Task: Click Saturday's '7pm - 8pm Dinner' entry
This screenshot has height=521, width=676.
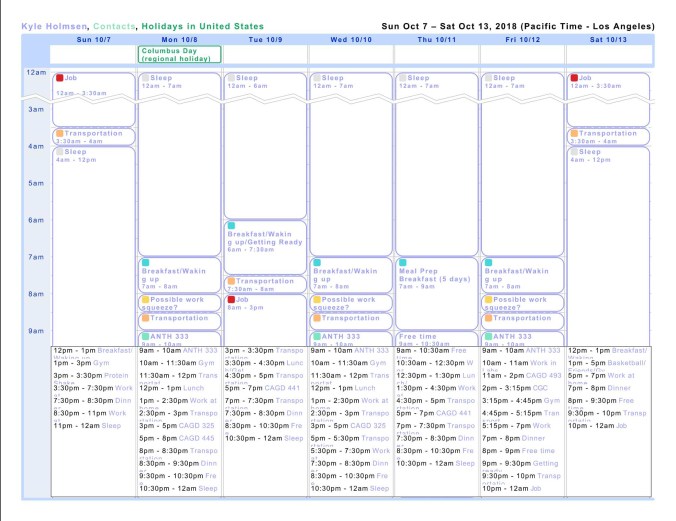Action: tap(599, 388)
